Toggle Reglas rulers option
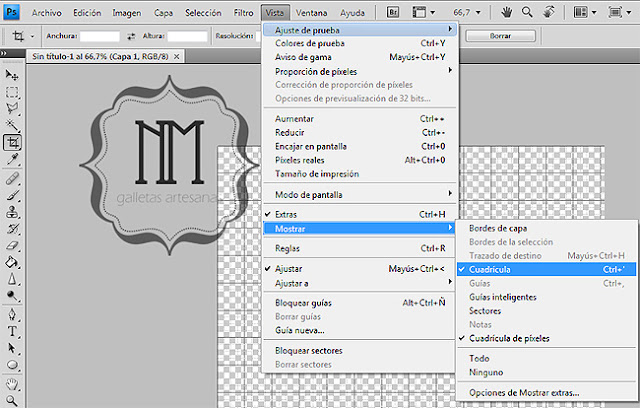The image size is (640, 408). (x=359, y=248)
